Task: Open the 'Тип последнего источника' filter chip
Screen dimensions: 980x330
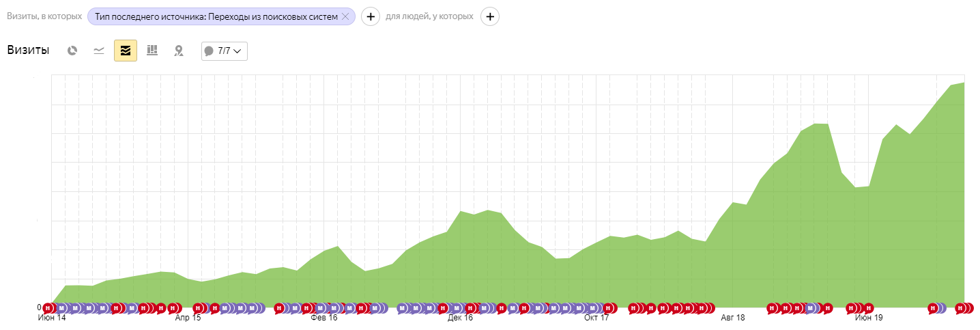Action: coord(216,16)
